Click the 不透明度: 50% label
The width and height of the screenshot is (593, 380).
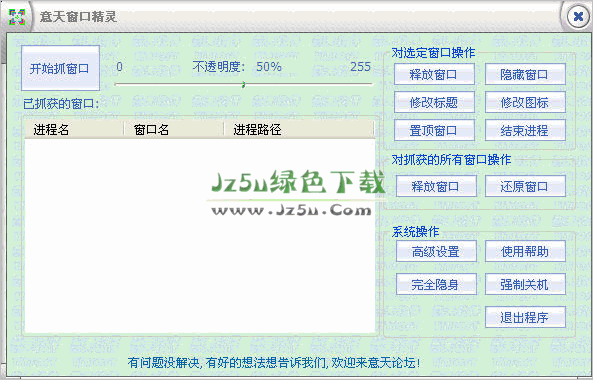pyautogui.click(x=237, y=67)
